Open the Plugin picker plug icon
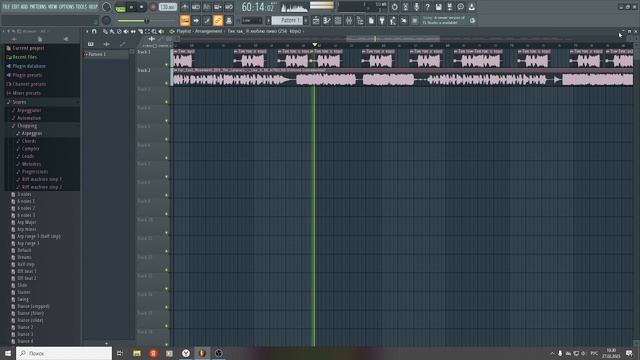The height and width of the screenshot is (360, 640). pyautogui.click(x=382, y=20)
